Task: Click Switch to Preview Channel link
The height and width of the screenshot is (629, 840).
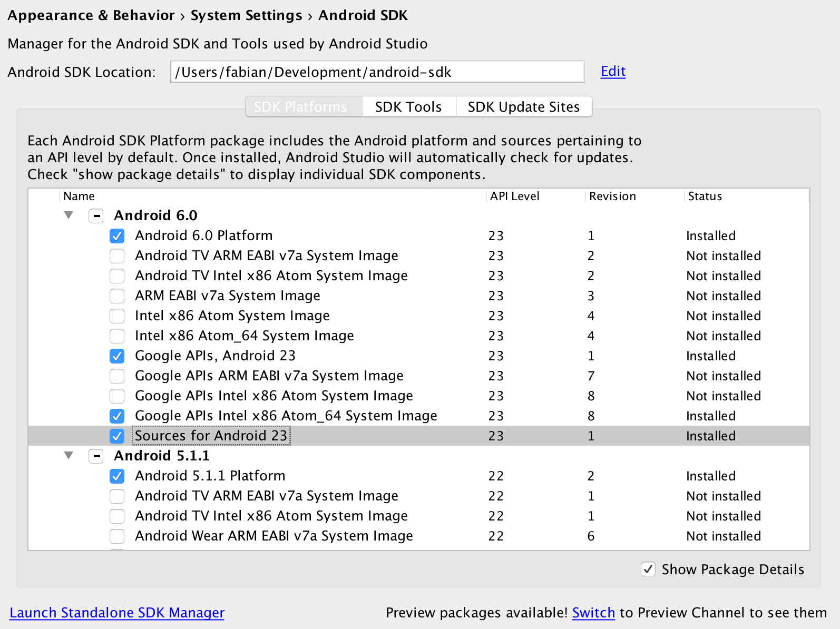Action: [x=593, y=613]
